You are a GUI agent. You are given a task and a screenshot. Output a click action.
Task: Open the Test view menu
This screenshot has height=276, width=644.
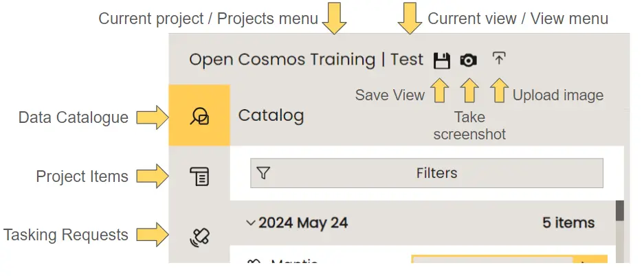click(x=407, y=60)
